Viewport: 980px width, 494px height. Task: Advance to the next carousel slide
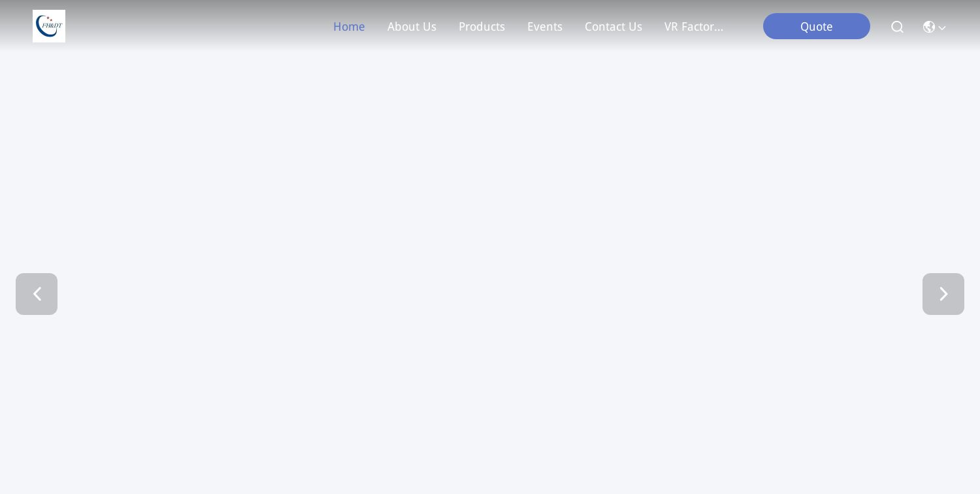pos(943,294)
